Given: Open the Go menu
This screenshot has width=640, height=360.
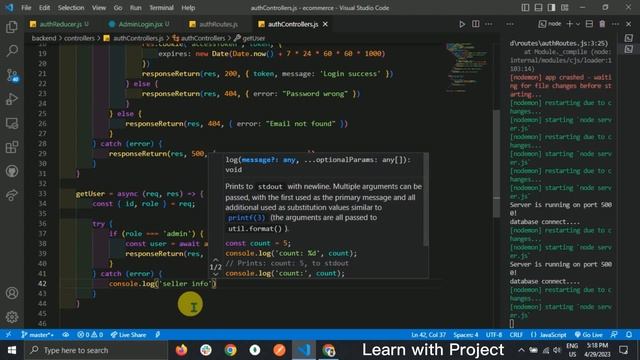Looking at the screenshot, I should pos(118,8).
